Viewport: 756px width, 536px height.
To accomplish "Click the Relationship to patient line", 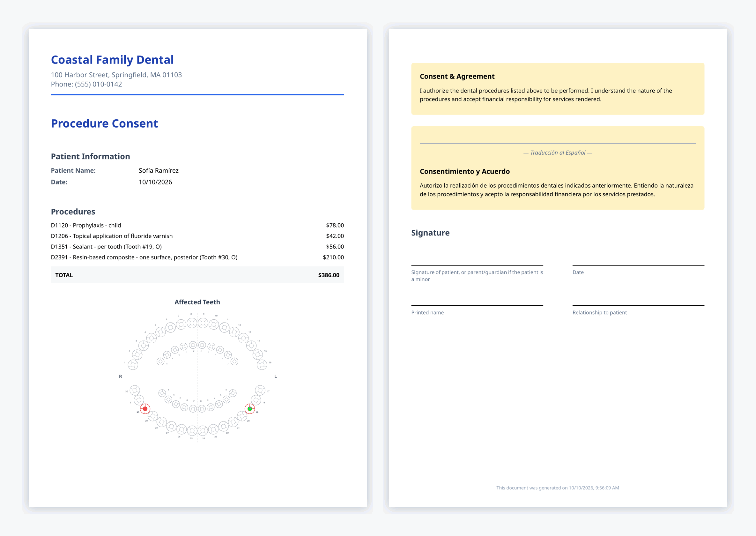I will pyautogui.click(x=638, y=305).
